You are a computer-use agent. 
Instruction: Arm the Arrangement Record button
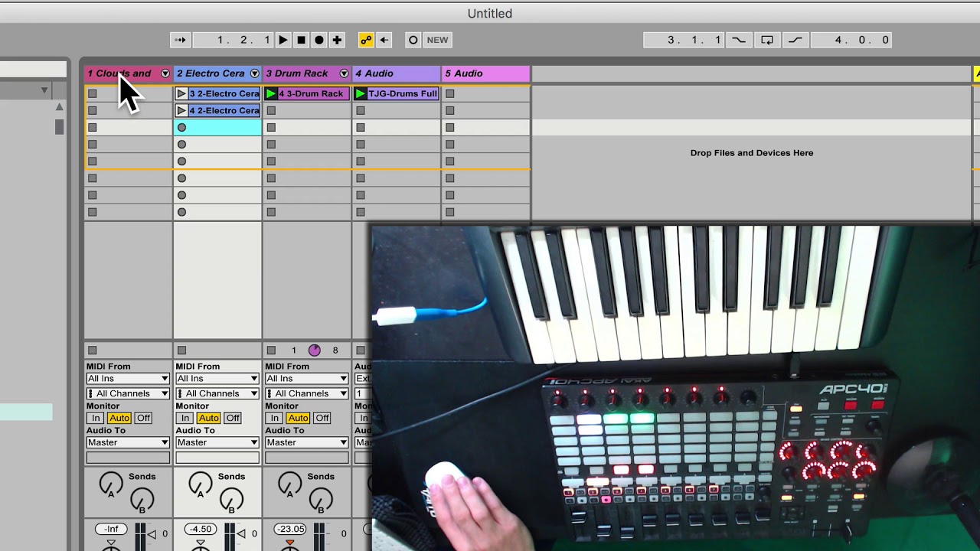319,40
